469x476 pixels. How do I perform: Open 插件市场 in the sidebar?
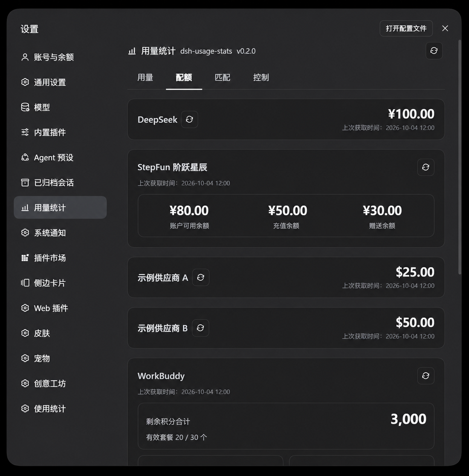60,258
